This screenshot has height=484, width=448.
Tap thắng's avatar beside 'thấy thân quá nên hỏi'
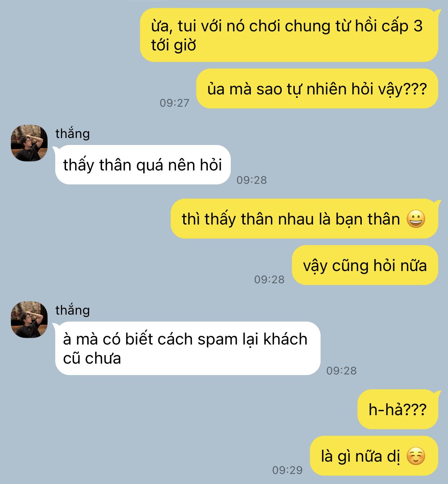click(29, 143)
